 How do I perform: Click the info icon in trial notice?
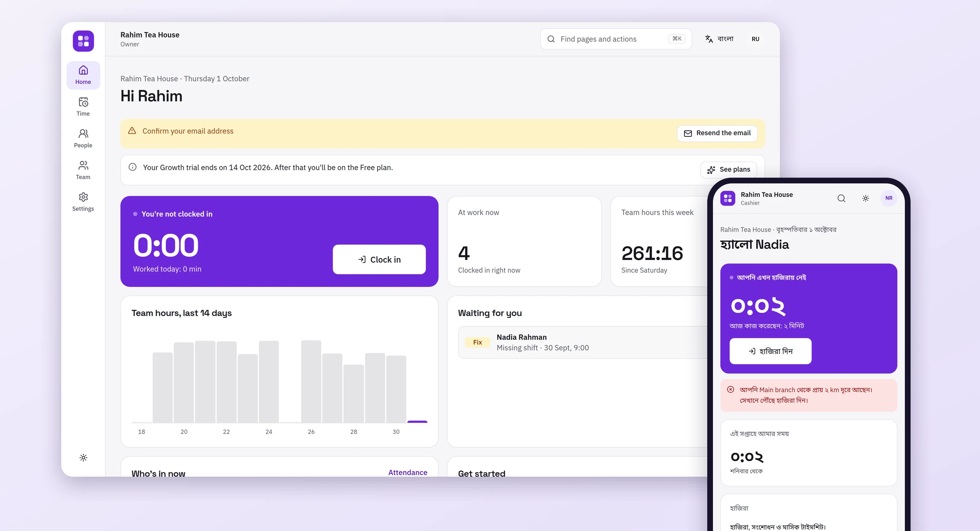tap(132, 167)
